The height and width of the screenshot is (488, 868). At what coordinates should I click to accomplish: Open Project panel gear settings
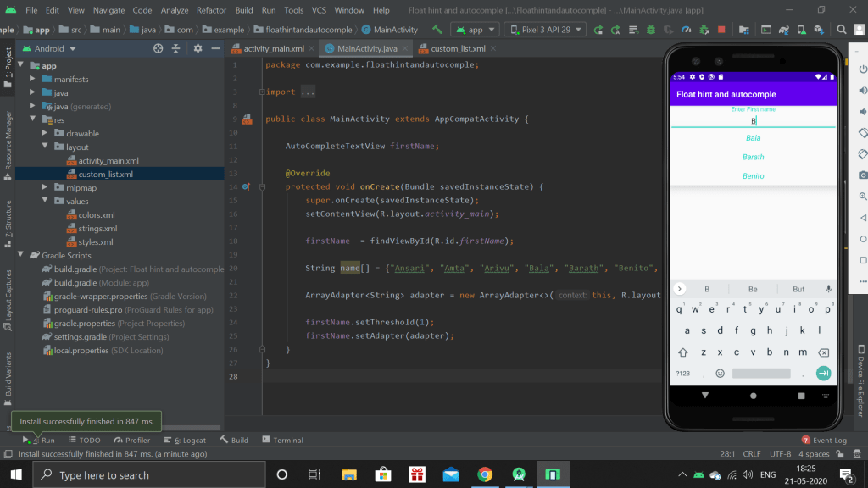click(198, 49)
